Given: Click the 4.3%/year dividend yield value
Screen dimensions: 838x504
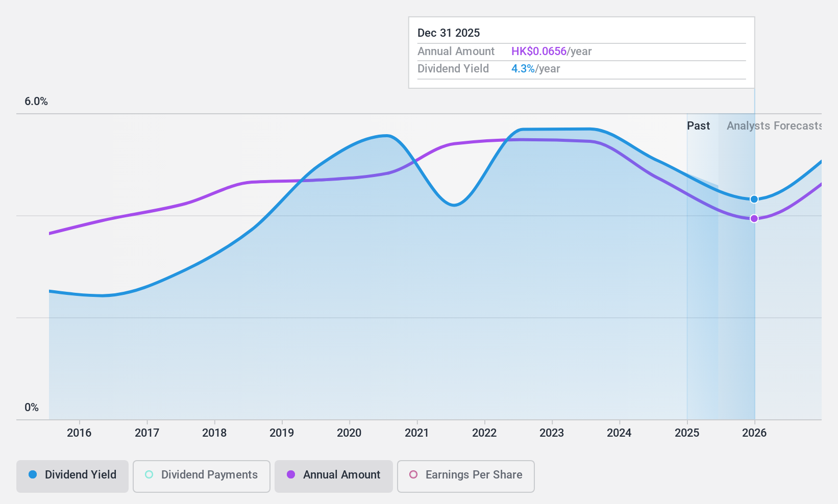Looking at the screenshot, I should click(x=536, y=69).
